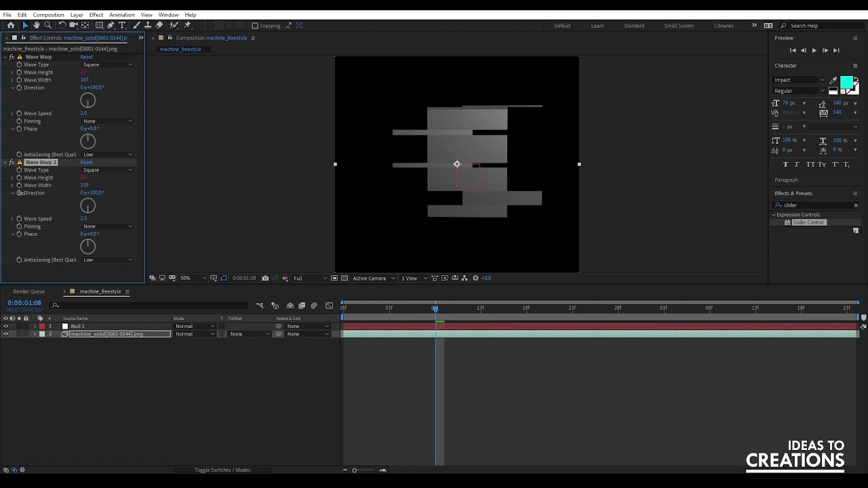
Task: Open the Full resolution dropdown
Action: [311, 278]
